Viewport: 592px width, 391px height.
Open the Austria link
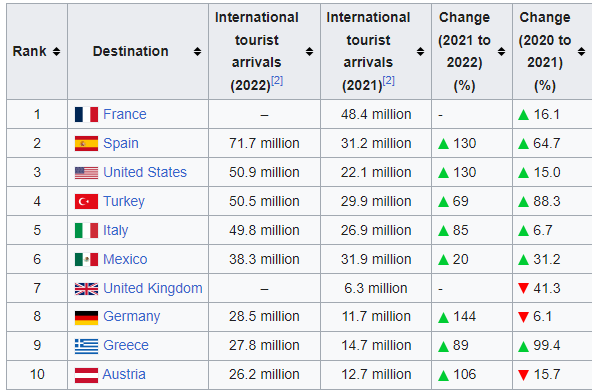[124, 374]
